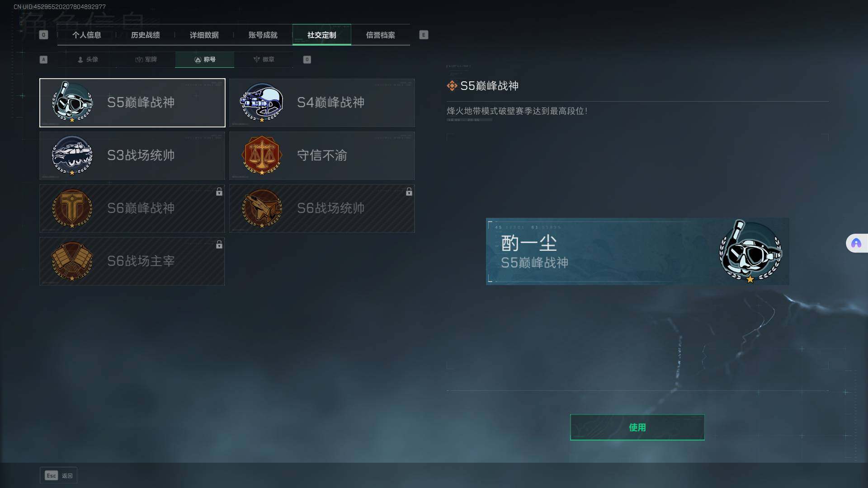Open the 军牌 sub-tab
Screen dimensions: 868x488
146,59
